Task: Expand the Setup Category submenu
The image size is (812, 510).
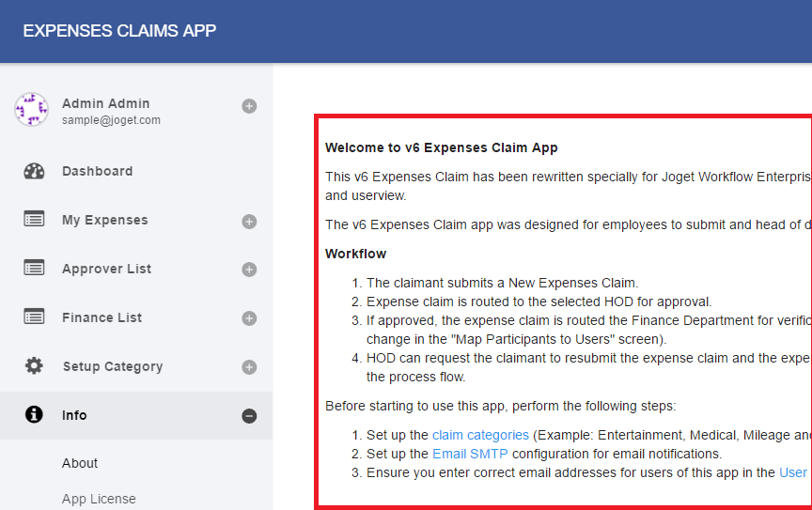Action: click(249, 367)
